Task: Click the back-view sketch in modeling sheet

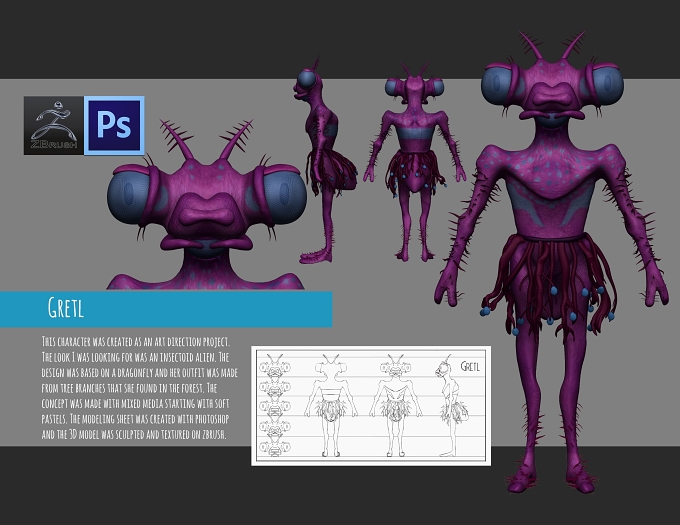Action: tap(331, 405)
